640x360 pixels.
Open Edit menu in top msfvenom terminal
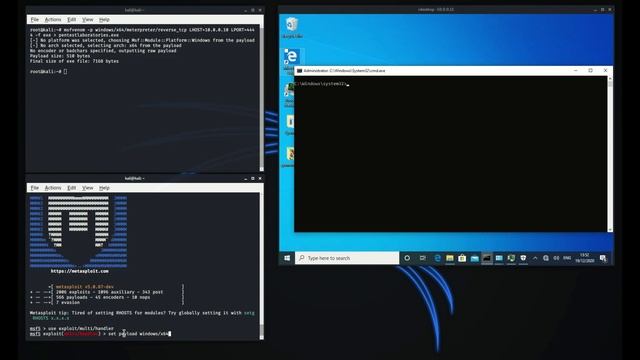point(71,20)
